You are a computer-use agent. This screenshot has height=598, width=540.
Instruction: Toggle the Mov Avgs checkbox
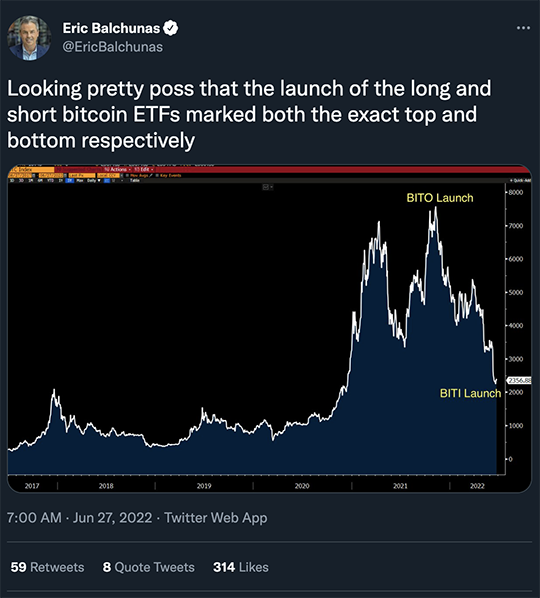[127, 175]
